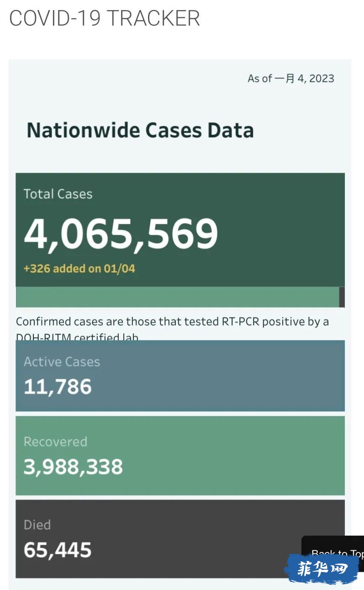Click the COVID-19 TRACKER heading
The image size is (364, 590).
tap(105, 19)
